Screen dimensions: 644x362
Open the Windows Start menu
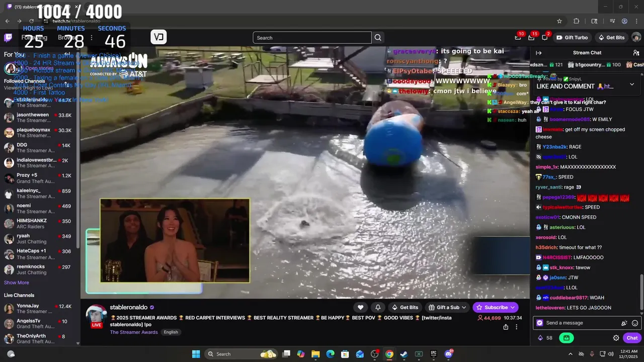tap(196, 354)
